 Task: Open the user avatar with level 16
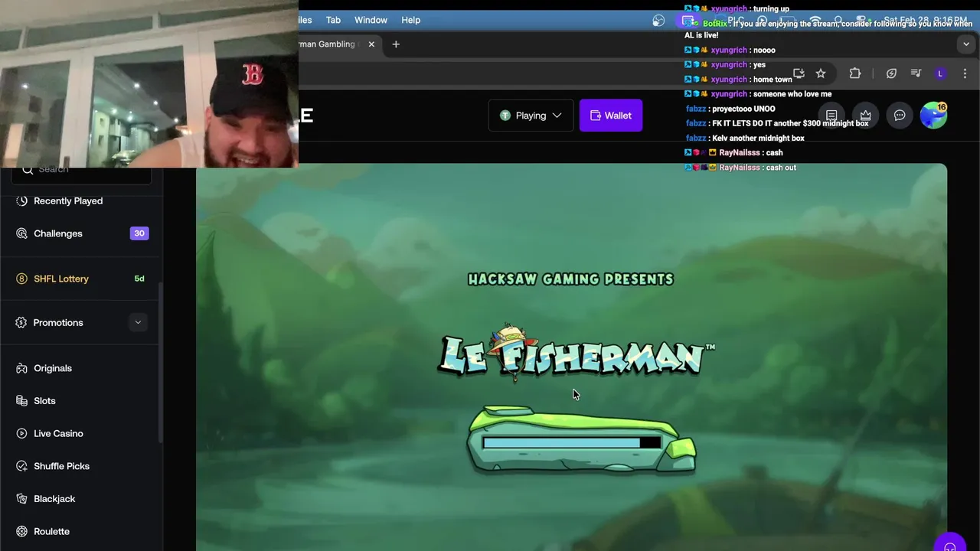click(933, 116)
